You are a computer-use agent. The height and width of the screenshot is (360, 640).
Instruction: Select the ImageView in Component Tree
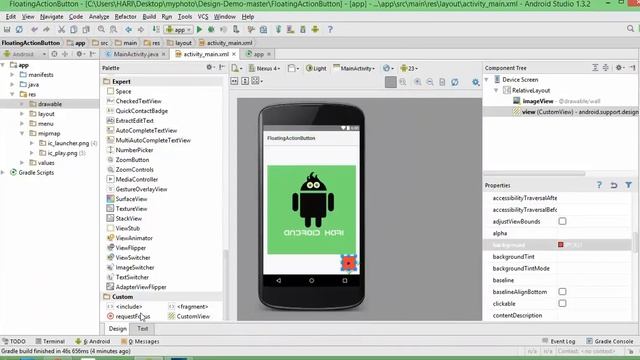tap(557, 101)
